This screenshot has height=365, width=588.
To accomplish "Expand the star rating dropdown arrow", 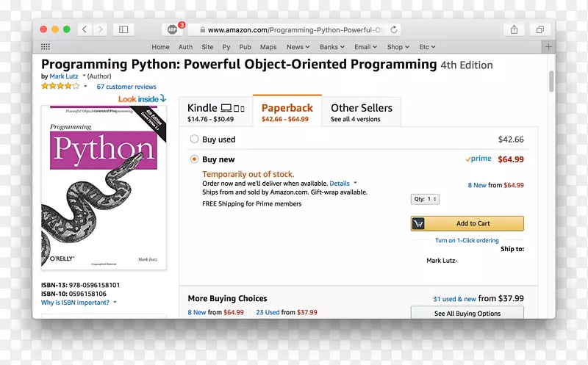I will point(85,86).
